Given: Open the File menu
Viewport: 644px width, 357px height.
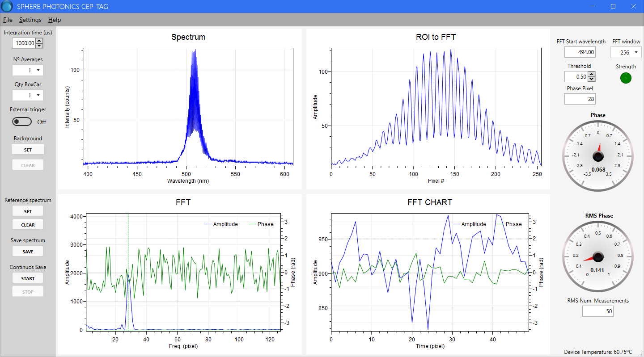Looking at the screenshot, I should coord(8,20).
